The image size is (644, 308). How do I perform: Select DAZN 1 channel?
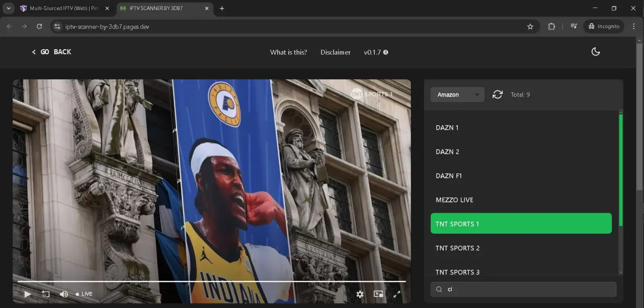click(x=521, y=128)
